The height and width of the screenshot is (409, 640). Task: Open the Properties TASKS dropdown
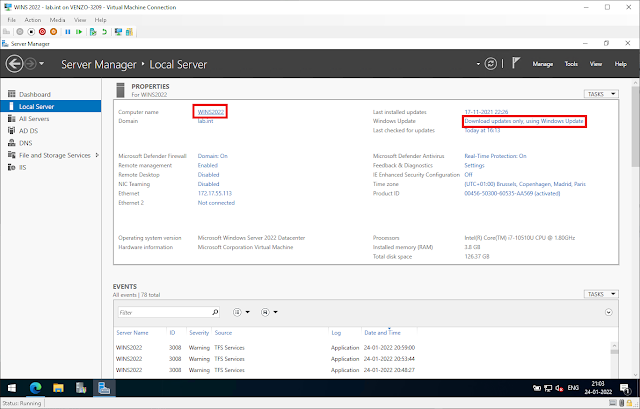601,94
